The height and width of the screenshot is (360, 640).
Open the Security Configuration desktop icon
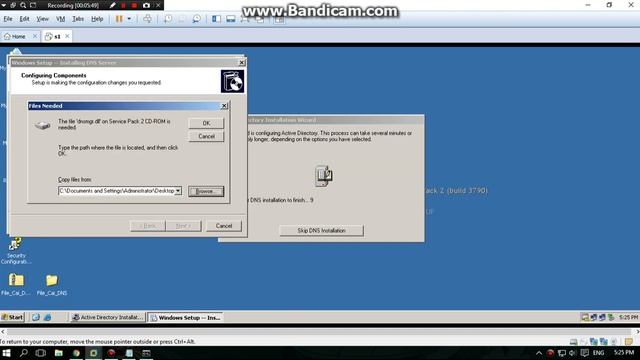16,251
